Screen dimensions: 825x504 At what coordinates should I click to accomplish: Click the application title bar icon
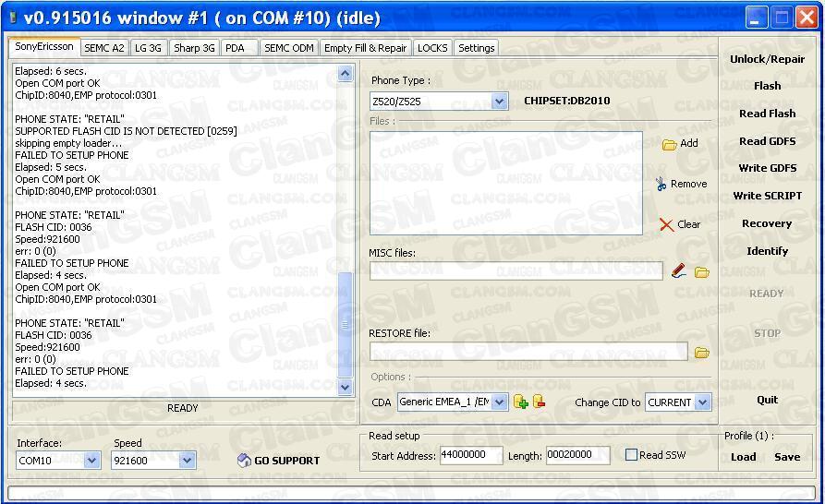point(13,18)
